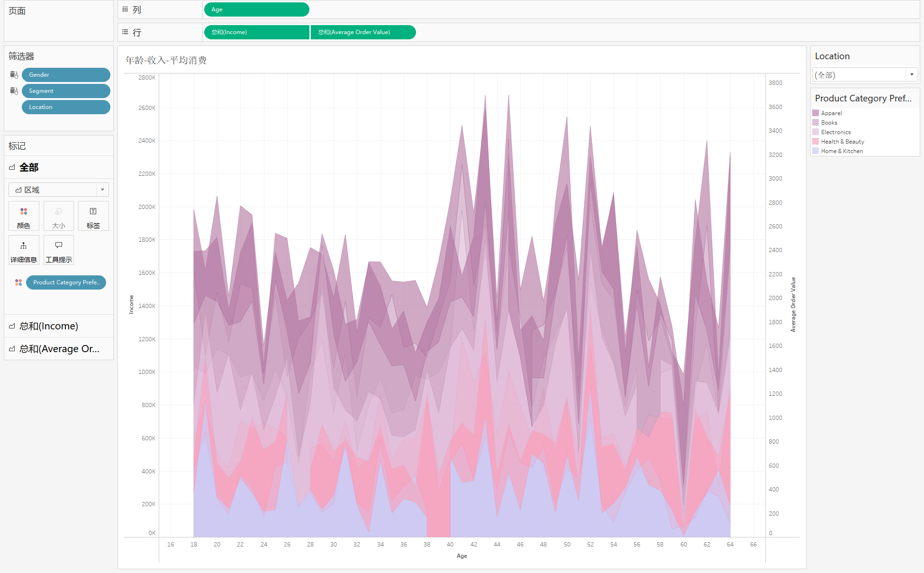The width and height of the screenshot is (924, 573).
Task: Click the Color (颜色) marks card icon
Action: tap(24, 216)
